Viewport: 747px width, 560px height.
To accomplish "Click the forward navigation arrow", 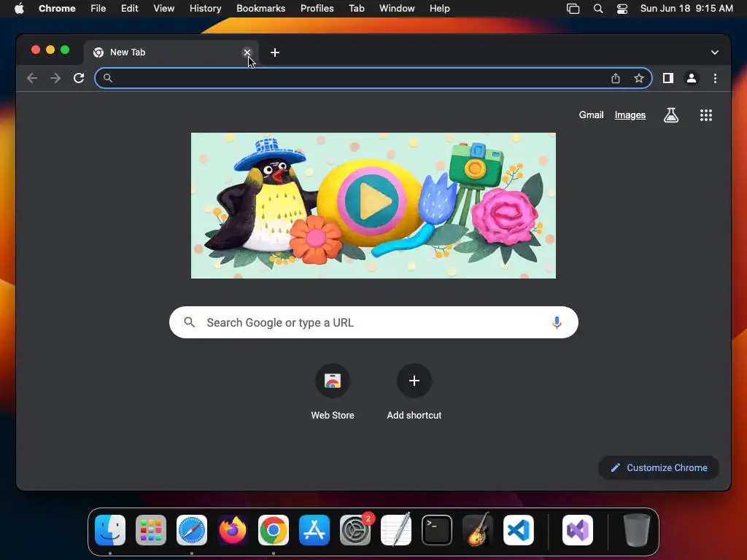I will (55, 78).
